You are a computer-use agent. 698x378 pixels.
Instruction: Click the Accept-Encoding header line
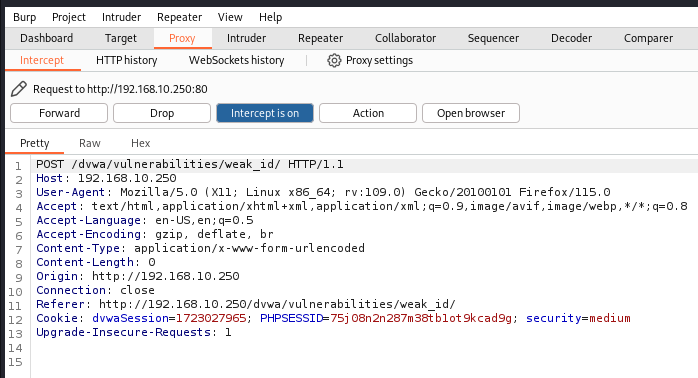point(155,234)
